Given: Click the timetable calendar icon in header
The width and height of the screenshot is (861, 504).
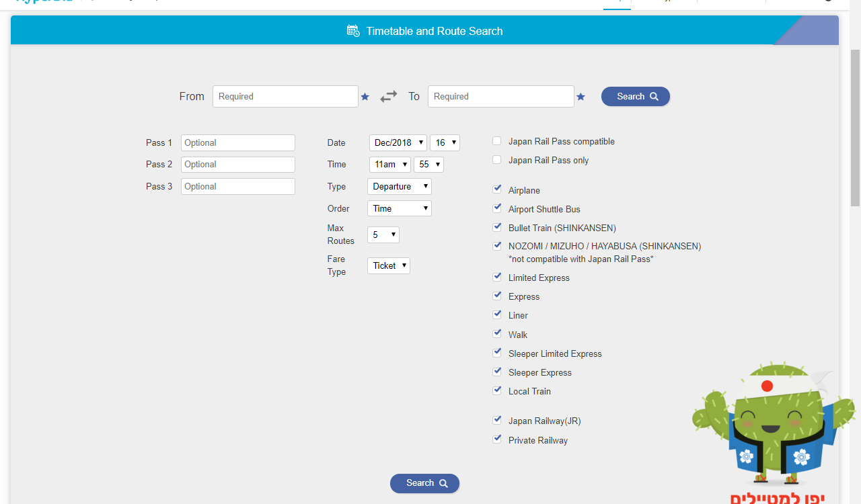Looking at the screenshot, I should tap(353, 31).
